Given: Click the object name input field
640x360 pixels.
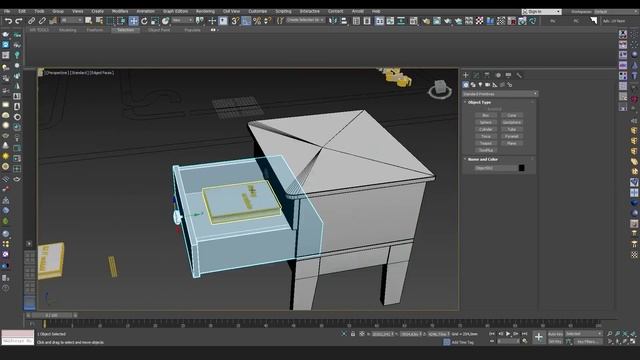Looking at the screenshot, I should coord(496,168).
